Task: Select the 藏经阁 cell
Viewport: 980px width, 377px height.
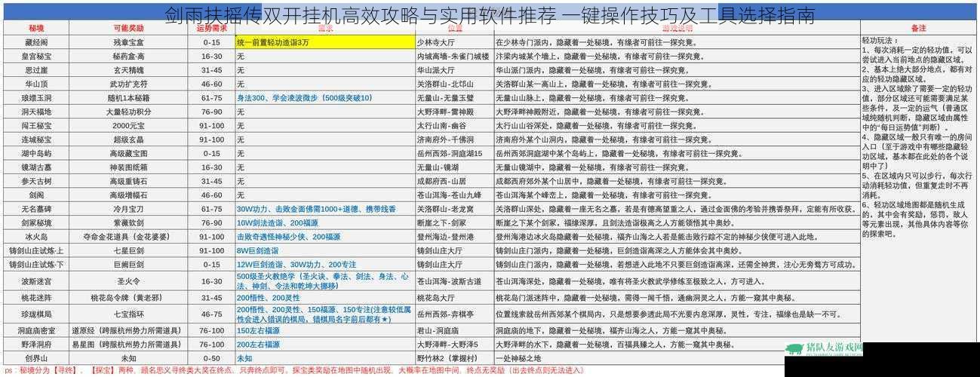Action: pos(36,42)
